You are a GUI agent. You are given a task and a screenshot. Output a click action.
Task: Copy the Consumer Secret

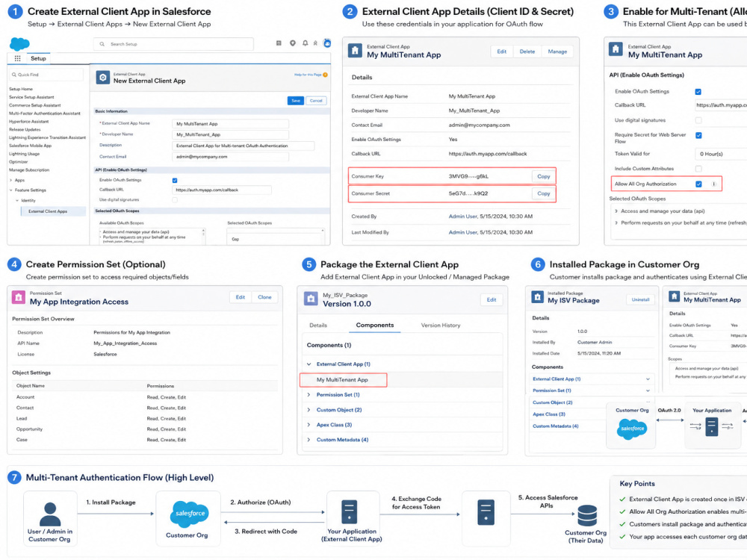[544, 194]
